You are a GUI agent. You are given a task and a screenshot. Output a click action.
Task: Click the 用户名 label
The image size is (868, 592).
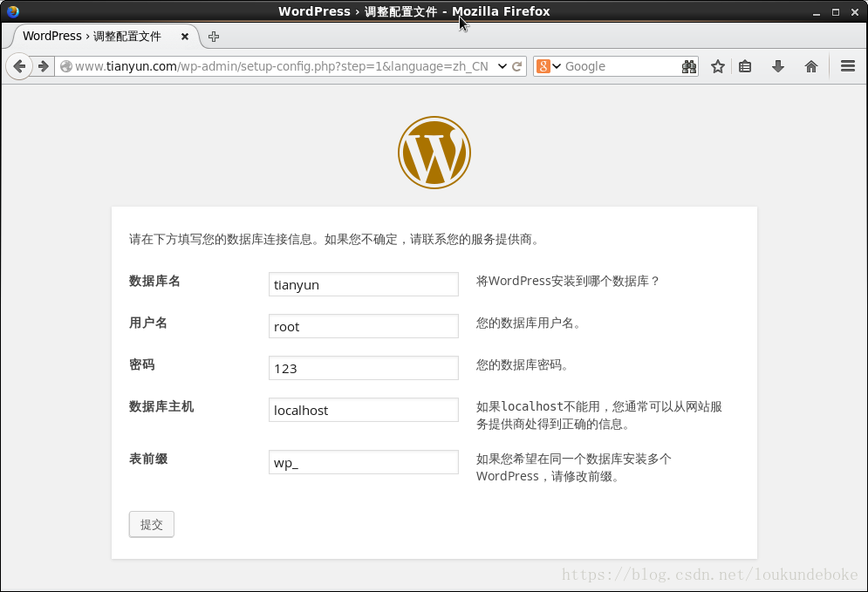(147, 323)
